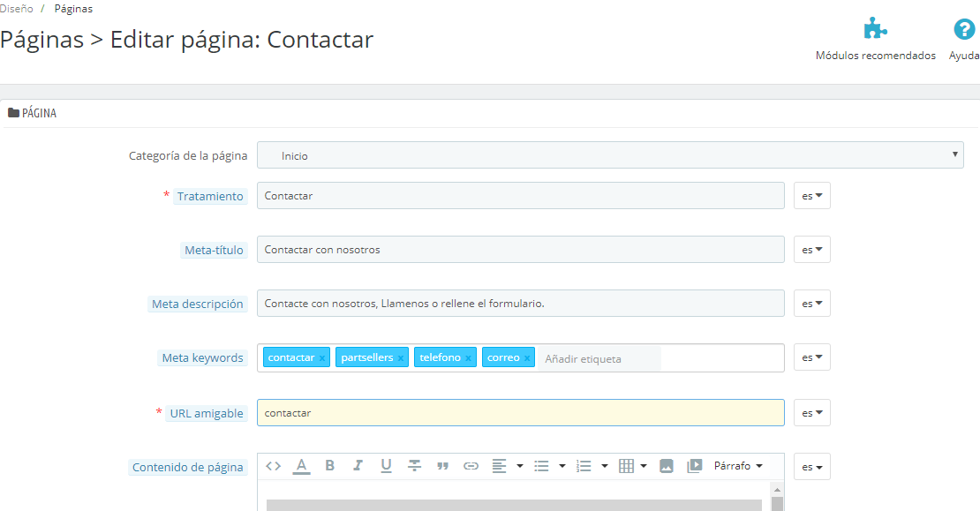
Task: Remove the contactar keyword tag
Action: click(x=322, y=358)
